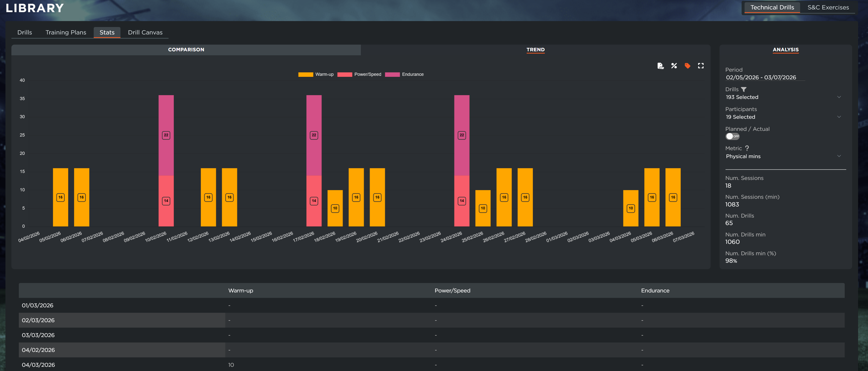
Task: Click the Metric help question mark
Action: 747,148
